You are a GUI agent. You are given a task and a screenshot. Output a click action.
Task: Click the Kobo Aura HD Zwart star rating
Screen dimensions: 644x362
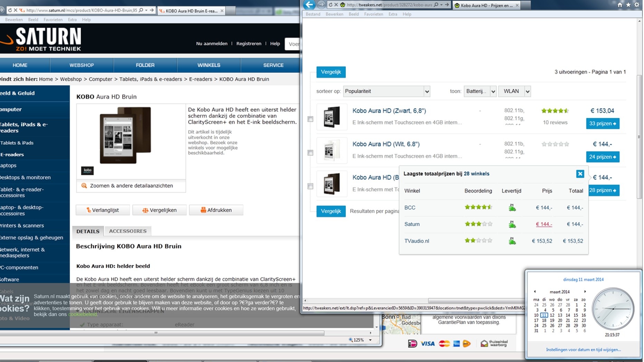[555, 111]
